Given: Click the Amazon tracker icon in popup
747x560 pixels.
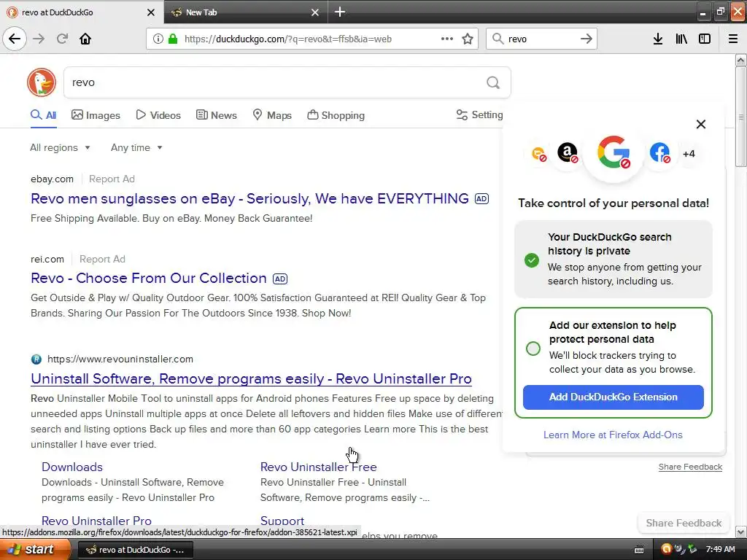Looking at the screenshot, I should click(568, 153).
